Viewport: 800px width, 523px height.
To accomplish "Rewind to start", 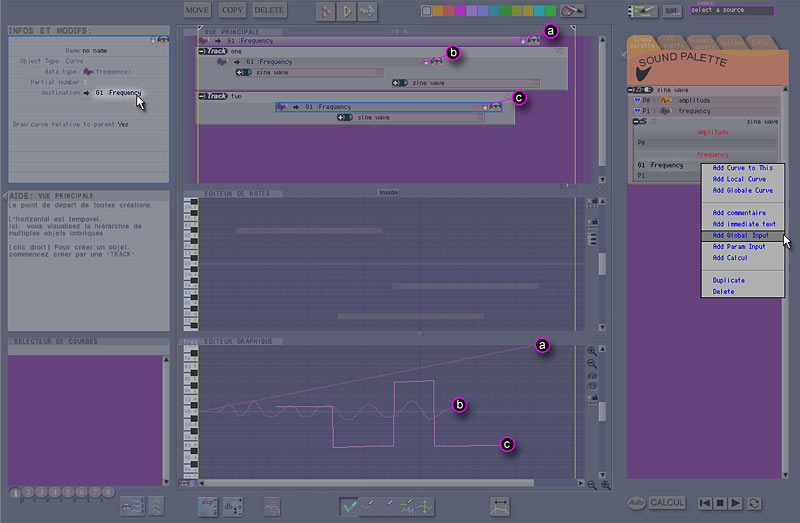I will pyautogui.click(x=705, y=504).
